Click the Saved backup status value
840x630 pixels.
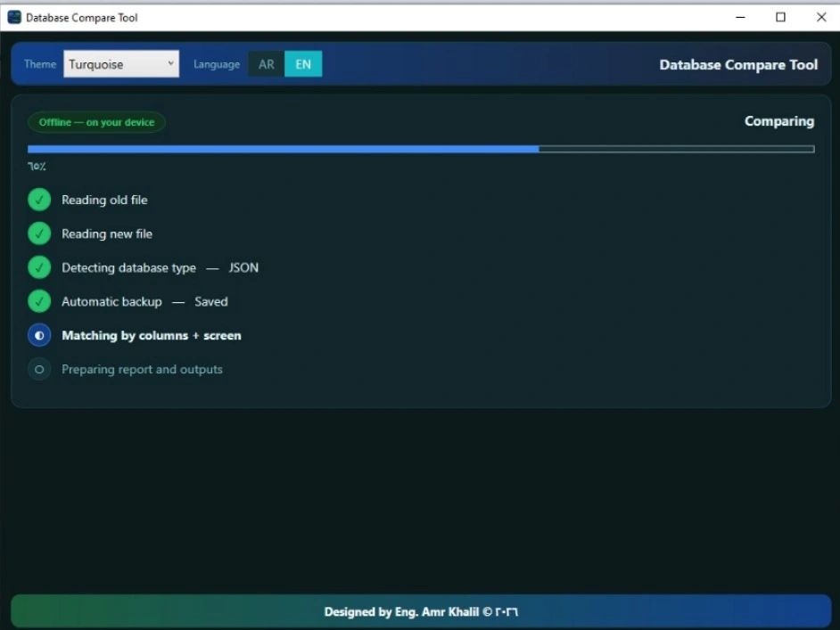pyautogui.click(x=211, y=302)
